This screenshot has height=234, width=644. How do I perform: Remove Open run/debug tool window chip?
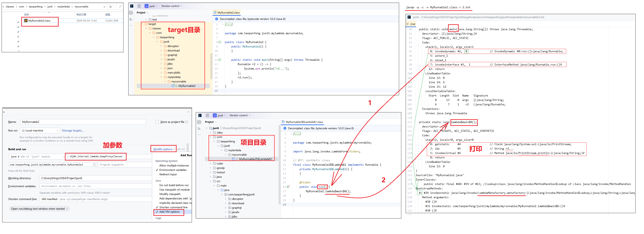[67, 209]
